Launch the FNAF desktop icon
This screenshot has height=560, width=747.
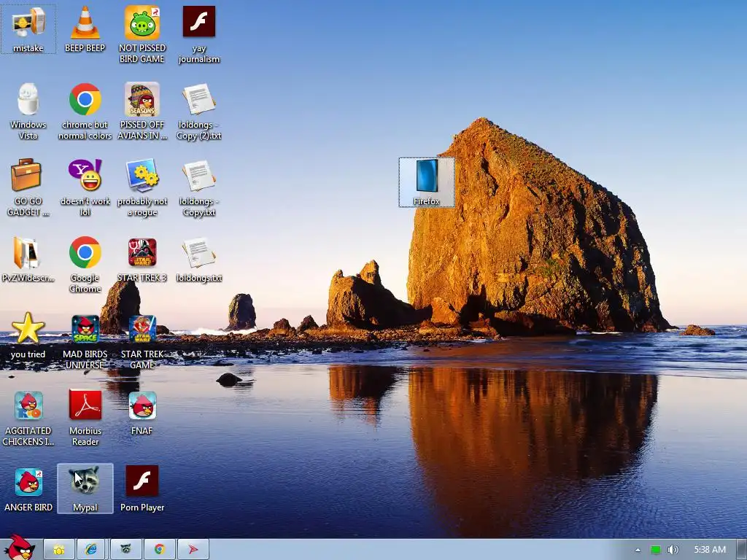click(x=142, y=413)
